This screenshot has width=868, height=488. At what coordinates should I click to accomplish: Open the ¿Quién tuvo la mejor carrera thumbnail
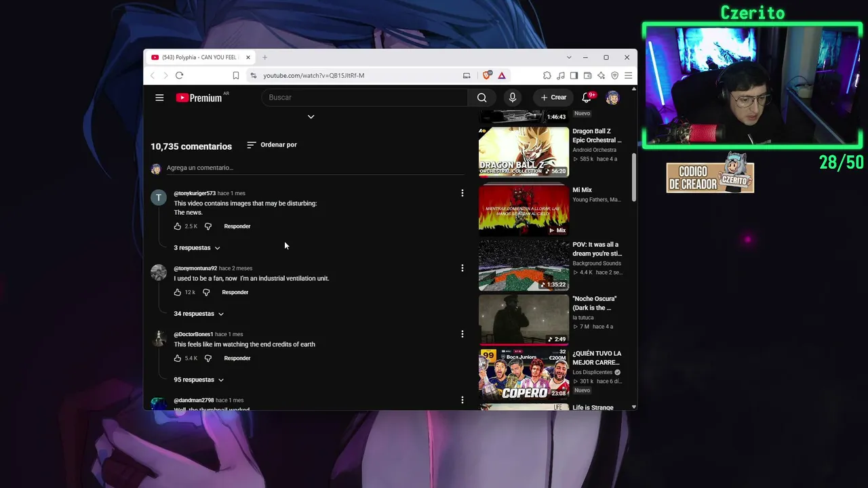(x=524, y=374)
